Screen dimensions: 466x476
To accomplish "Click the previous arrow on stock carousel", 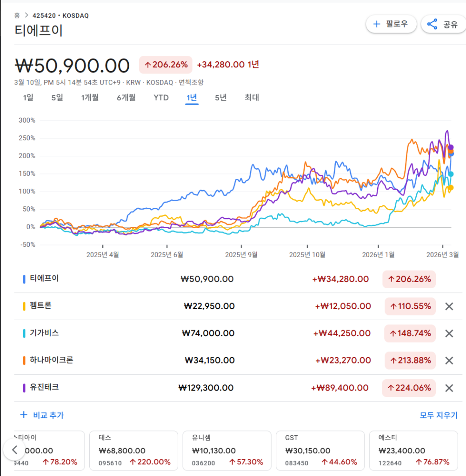I will tap(14, 450).
